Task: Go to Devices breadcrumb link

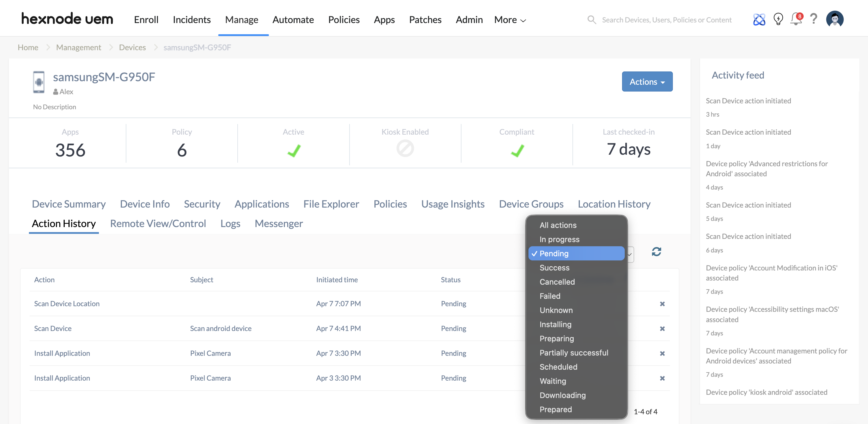Action: (132, 48)
